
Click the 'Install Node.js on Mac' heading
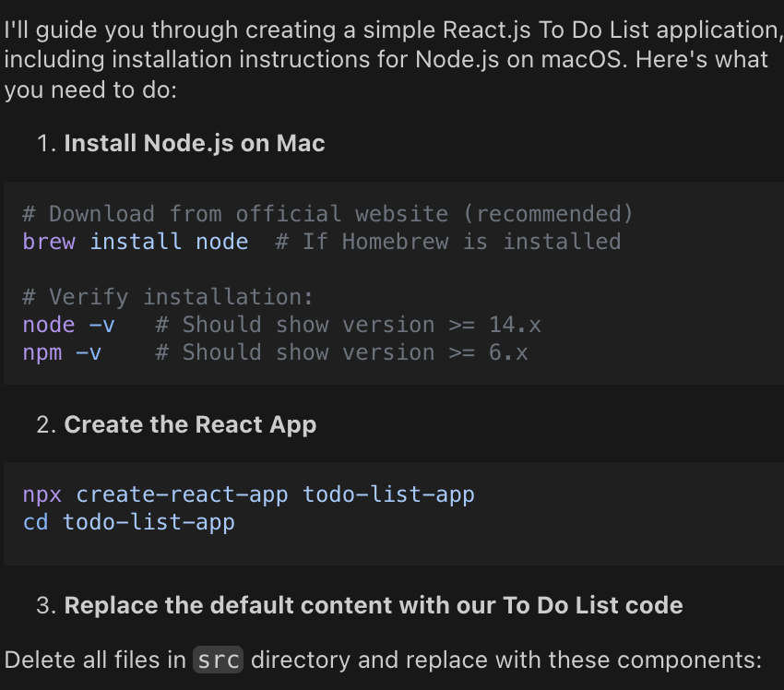[195, 144]
